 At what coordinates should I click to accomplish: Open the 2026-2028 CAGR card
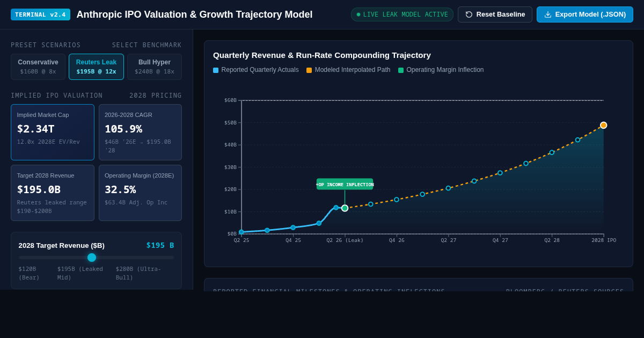[x=140, y=132]
